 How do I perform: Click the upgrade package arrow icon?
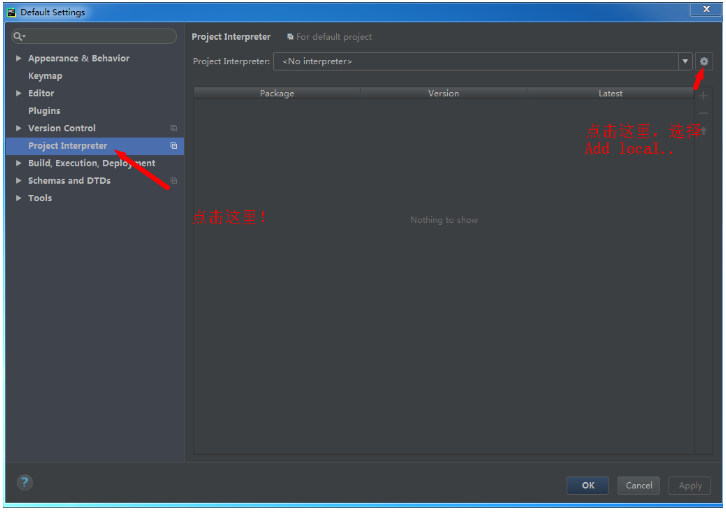(x=703, y=130)
